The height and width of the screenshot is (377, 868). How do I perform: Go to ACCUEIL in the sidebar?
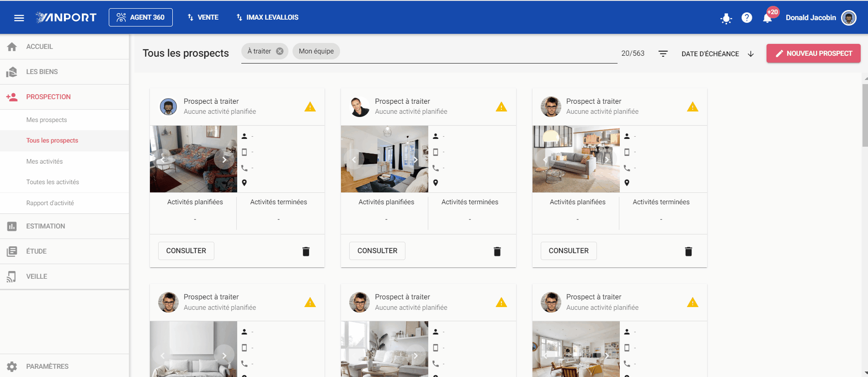click(x=64, y=47)
